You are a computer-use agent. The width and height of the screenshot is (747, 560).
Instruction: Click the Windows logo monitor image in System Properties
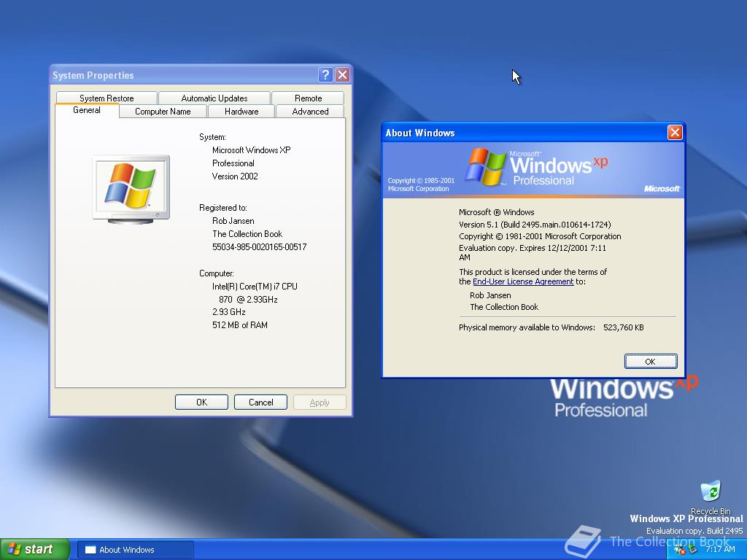[x=131, y=189]
